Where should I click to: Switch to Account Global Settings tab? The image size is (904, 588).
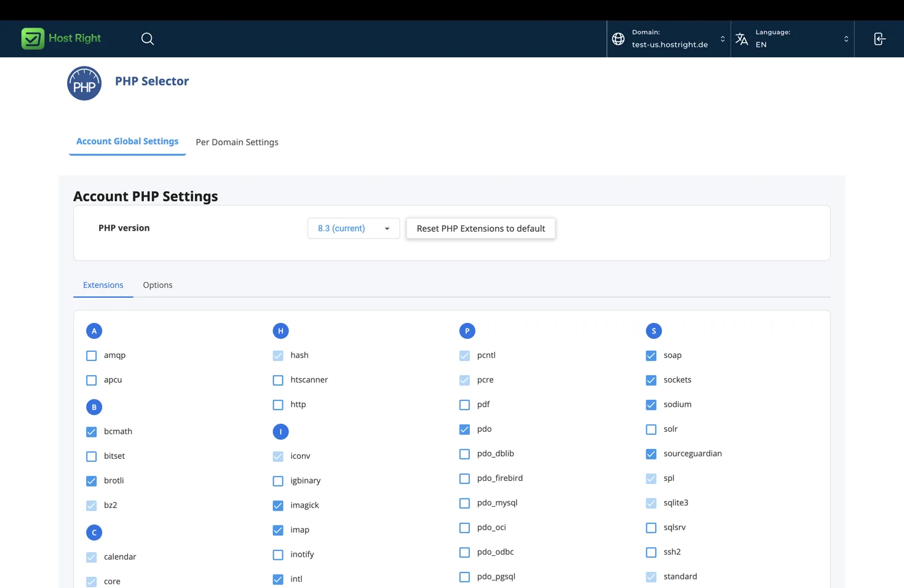tap(127, 141)
